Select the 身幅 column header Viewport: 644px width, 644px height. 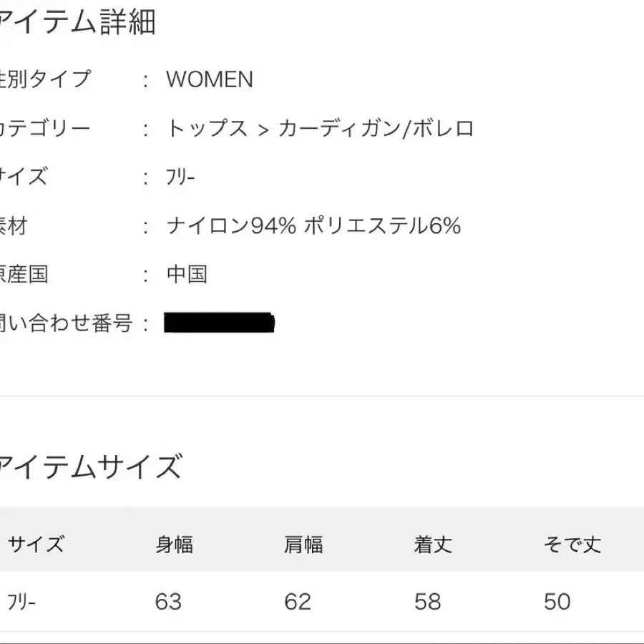[175, 545]
